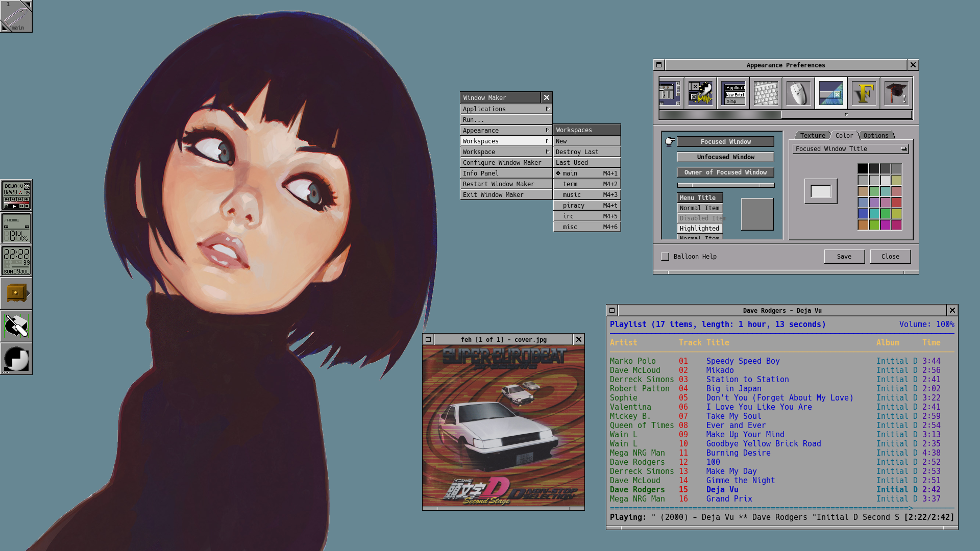Switch to music workspace
980x551 pixels.
587,195
